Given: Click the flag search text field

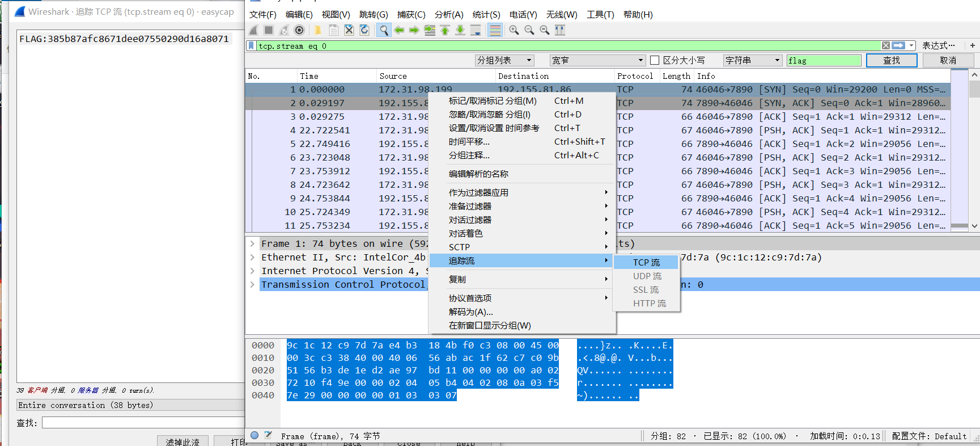Looking at the screenshot, I should click(824, 60).
